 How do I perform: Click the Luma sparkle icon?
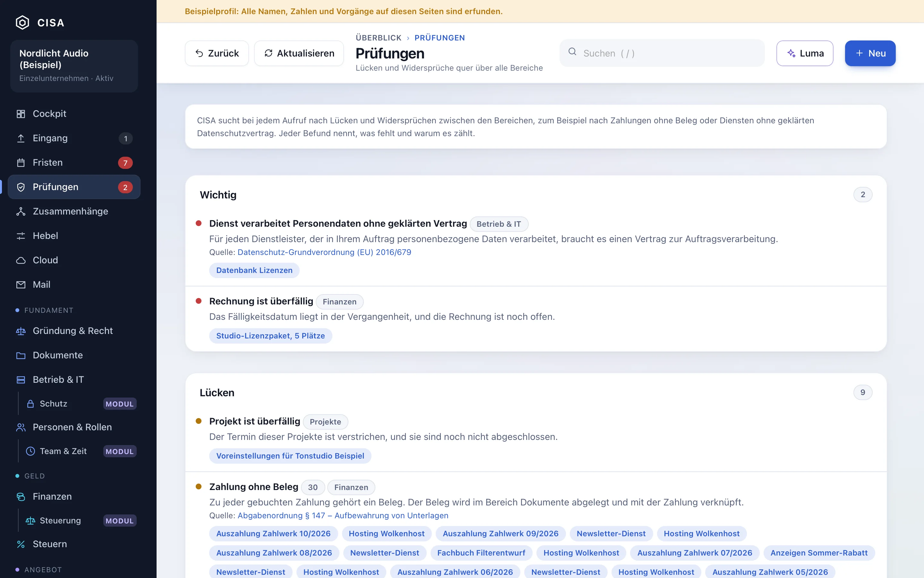[x=791, y=54]
